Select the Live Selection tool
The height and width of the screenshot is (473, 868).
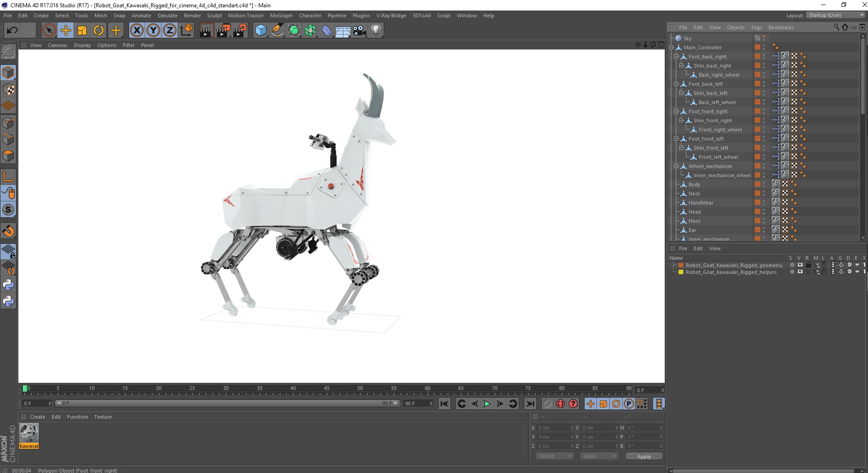pyautogui.click(x=49, y=31)
